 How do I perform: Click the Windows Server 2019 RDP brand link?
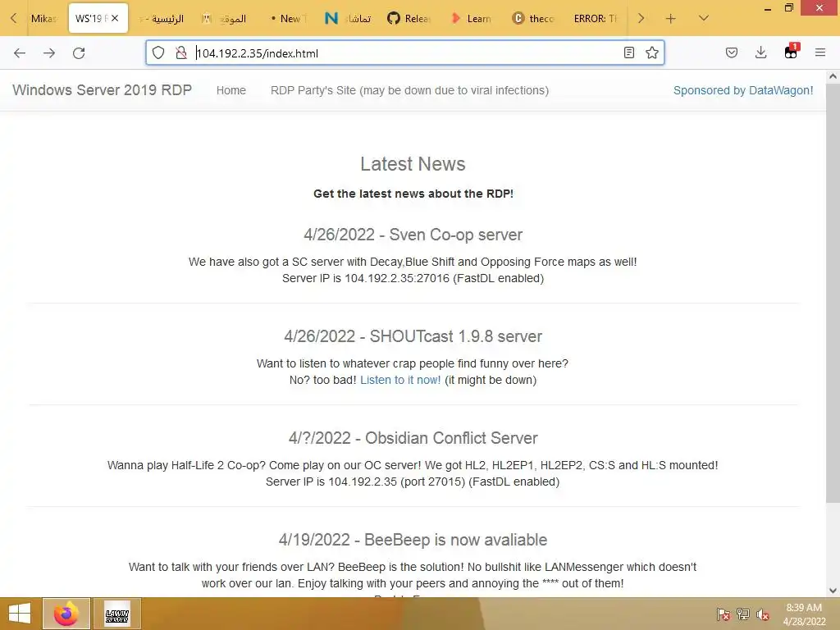coord(103,90)
